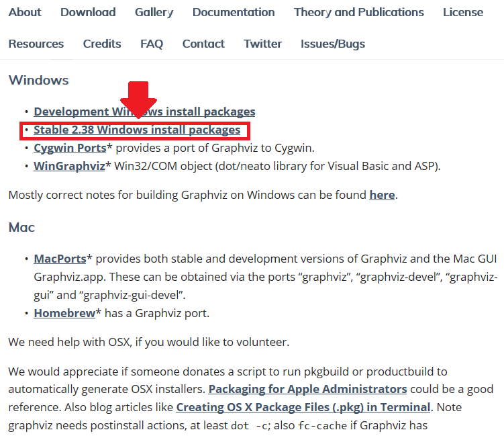
Task: Open the Gallery page
Action: tap(154, 12)
